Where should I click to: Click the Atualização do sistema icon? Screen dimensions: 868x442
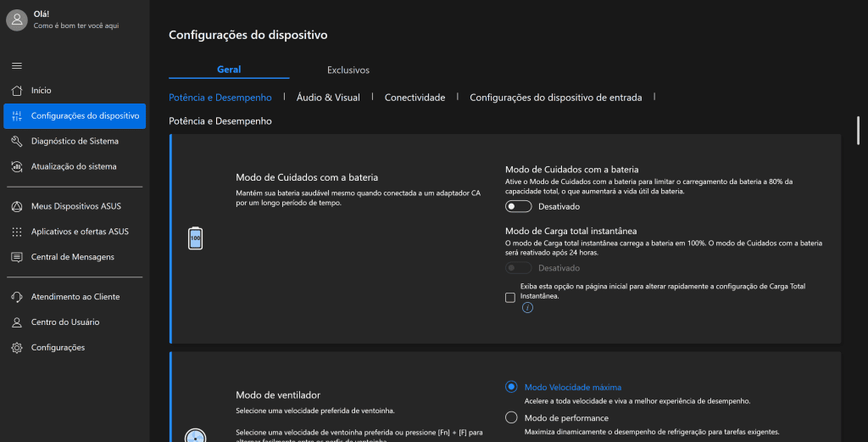click(x=17, y=166)
